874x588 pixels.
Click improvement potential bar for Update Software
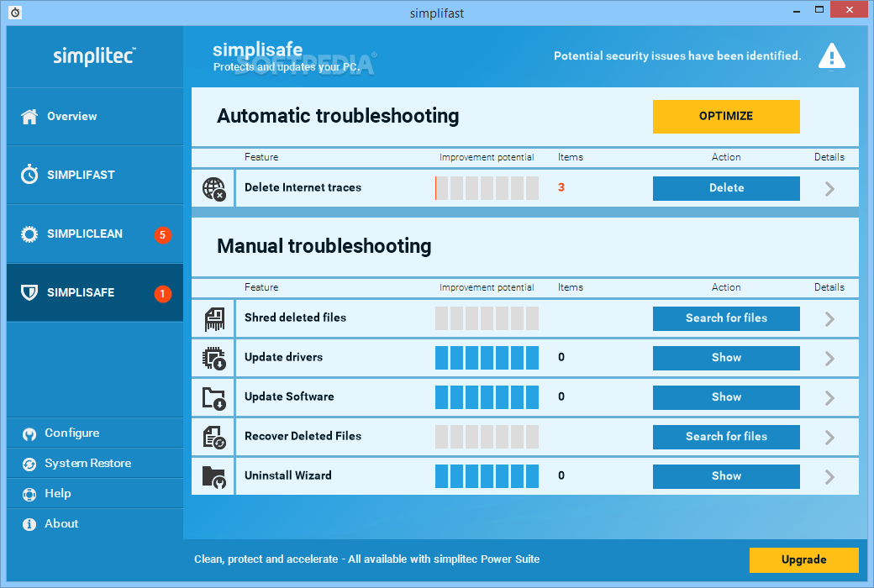487,397
